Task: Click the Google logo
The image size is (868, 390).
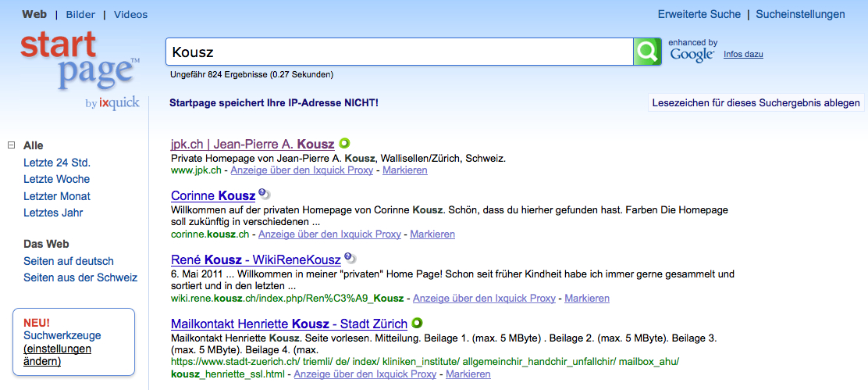Action: [692, 54]
